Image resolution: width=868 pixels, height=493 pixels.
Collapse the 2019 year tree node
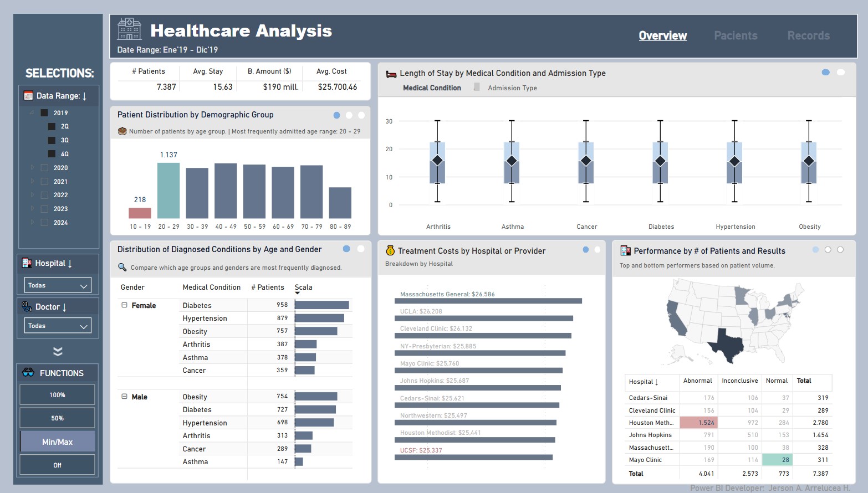point(32,112)
